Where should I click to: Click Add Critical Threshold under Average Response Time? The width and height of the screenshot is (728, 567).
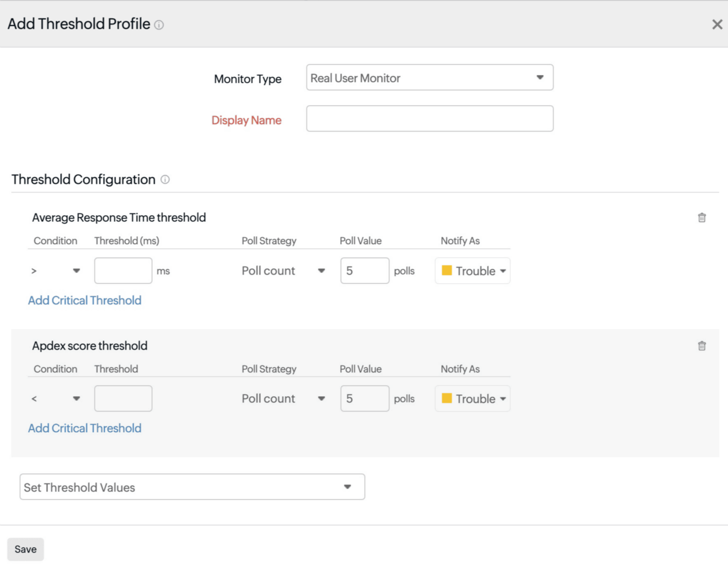pyautogui.click(x=85, y=300)
